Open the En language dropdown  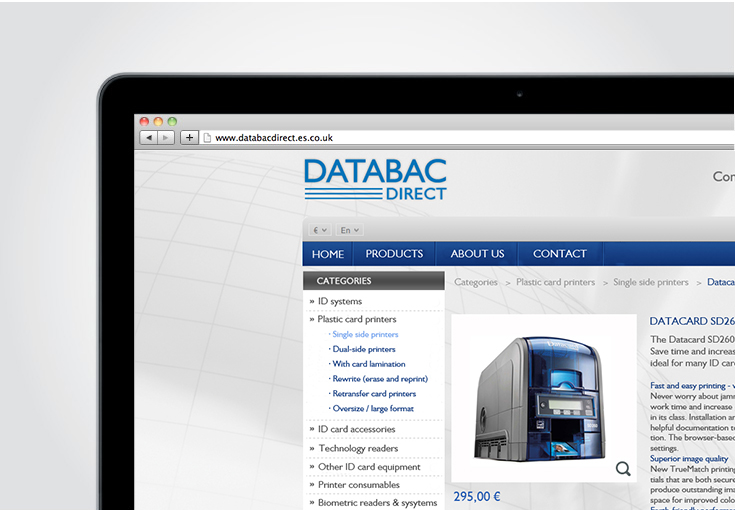point(350,230)
